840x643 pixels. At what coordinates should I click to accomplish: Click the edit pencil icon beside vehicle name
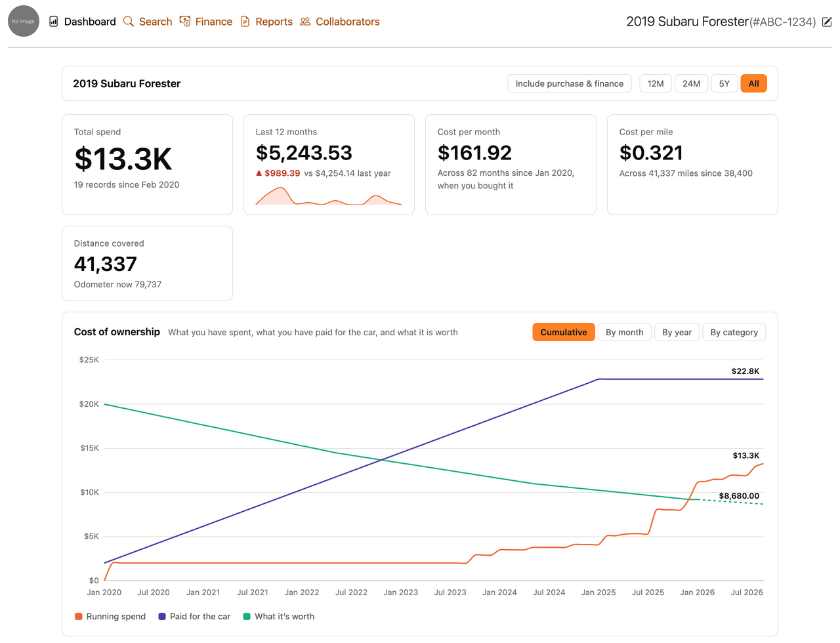click(827, 22)
